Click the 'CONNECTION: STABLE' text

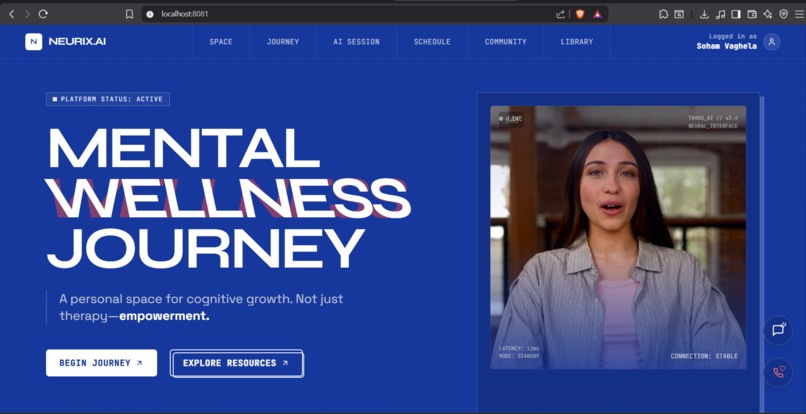point(704,356)
